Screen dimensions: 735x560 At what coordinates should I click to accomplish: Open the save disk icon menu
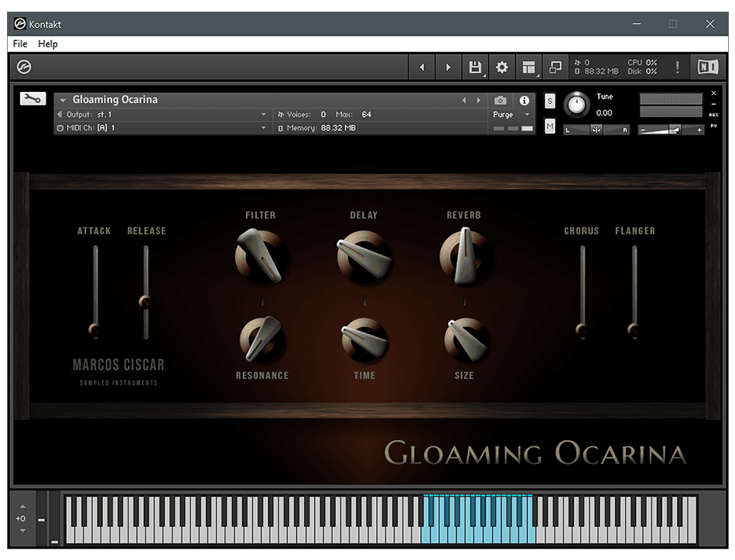[475, 67]
